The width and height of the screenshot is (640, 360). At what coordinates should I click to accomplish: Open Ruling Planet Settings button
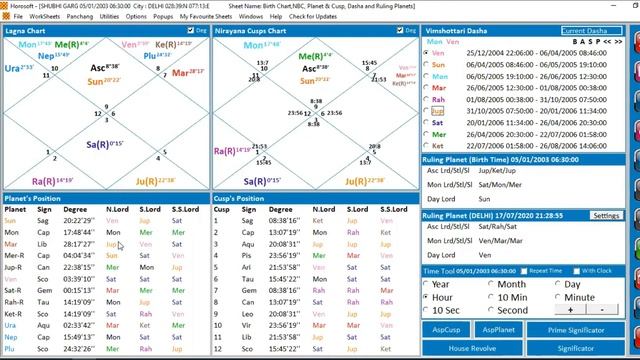606,216
